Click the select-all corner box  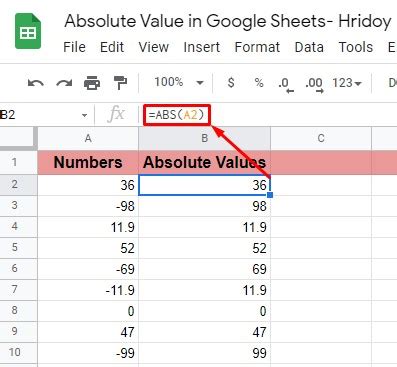[x=19, y=137]
